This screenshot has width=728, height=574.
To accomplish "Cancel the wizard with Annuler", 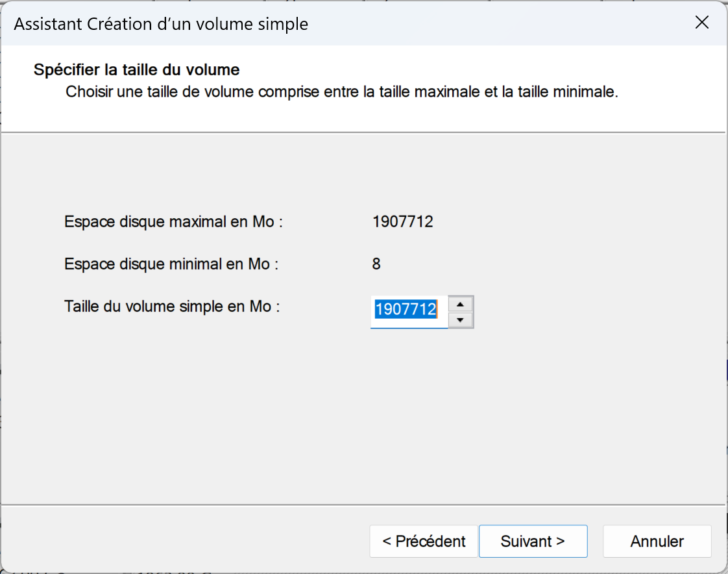I will click(x=657, y=541).
